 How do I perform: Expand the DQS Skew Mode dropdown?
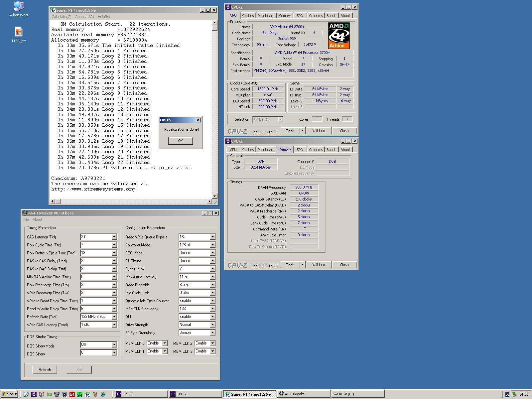114,344
